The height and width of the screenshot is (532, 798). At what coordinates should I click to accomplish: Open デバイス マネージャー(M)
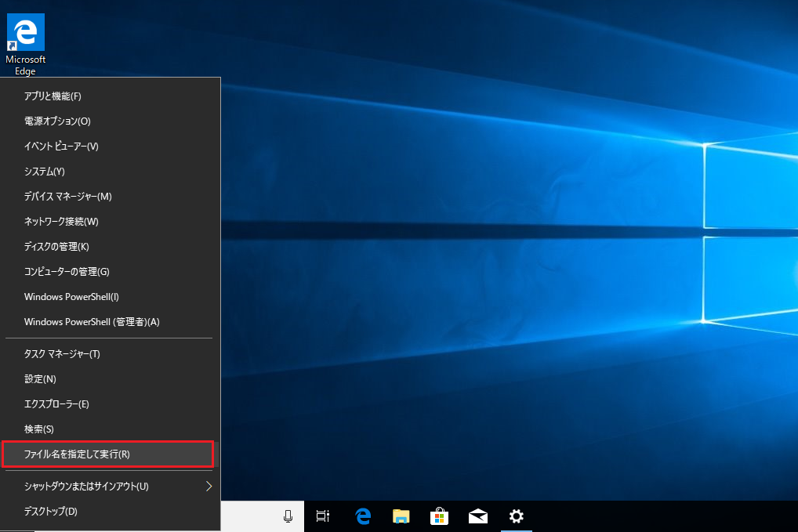pyautogui.click(x=111, y=197)
